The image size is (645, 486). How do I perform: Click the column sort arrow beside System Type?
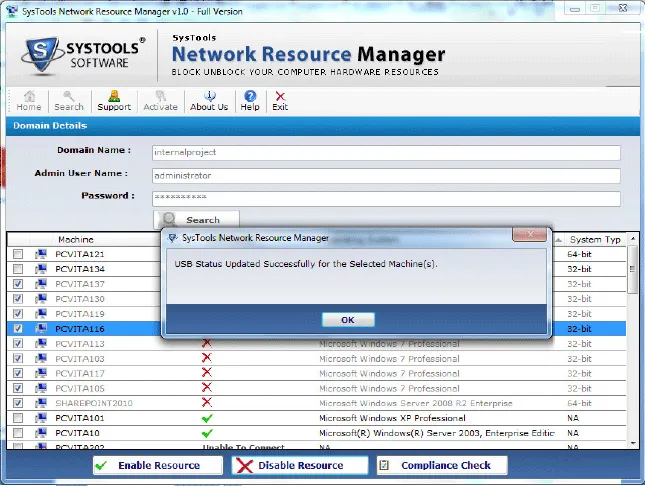point(559,240)
